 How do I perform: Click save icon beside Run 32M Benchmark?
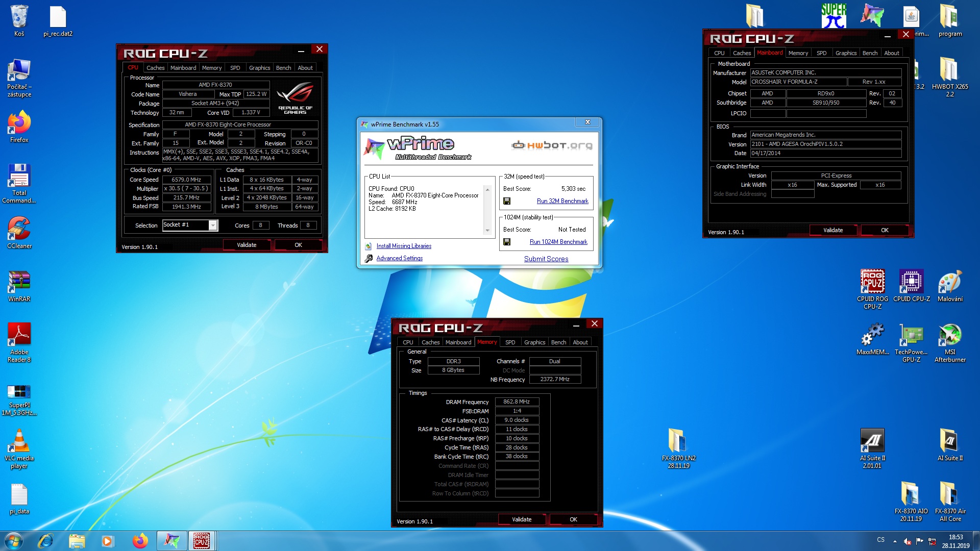point(507,201)
